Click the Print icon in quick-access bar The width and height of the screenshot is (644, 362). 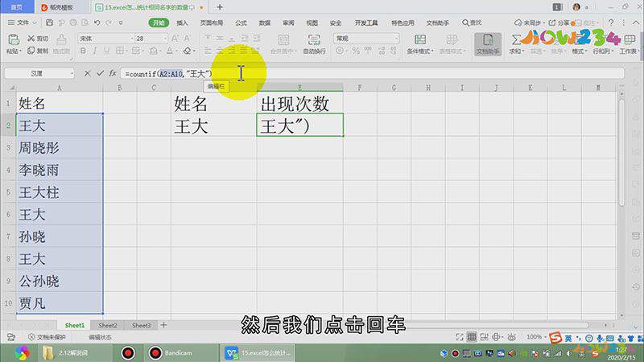pyautogui.click(x=73, y=23)
